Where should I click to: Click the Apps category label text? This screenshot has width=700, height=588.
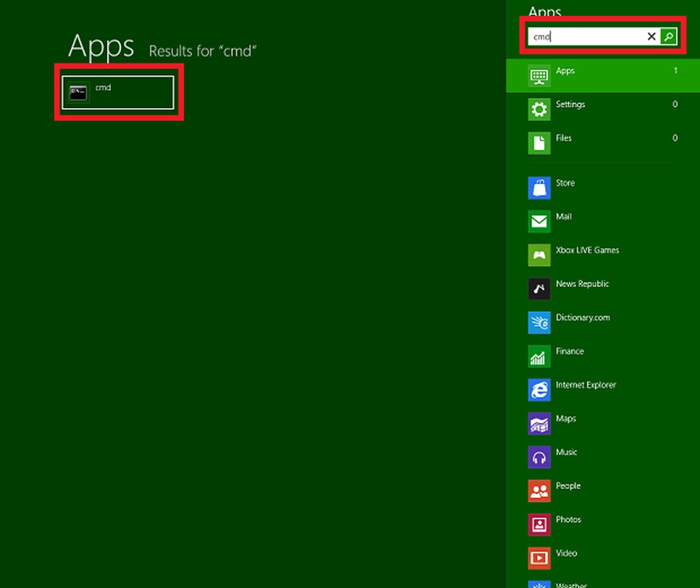tap(565, 71)
